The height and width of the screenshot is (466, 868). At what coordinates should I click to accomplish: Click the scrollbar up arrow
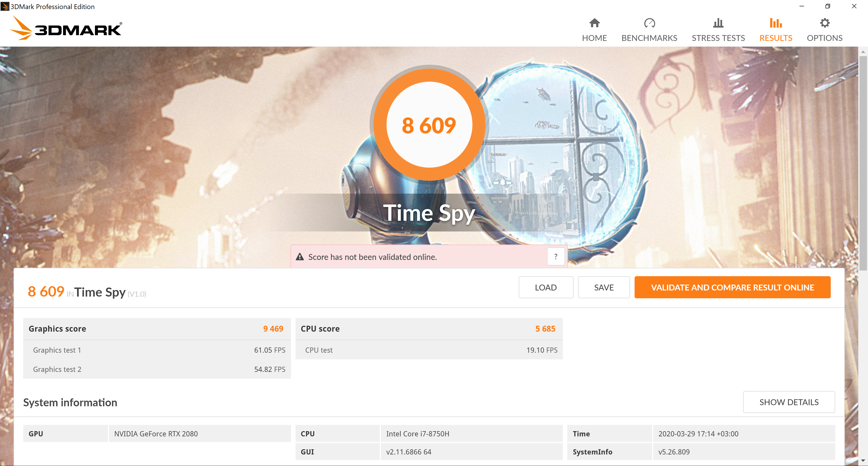(863, 52)
